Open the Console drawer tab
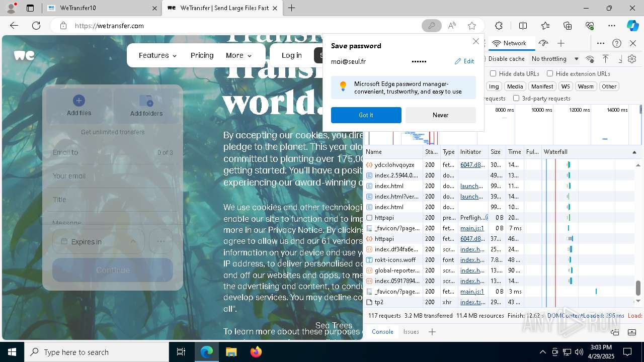 (x=382, y=332)
